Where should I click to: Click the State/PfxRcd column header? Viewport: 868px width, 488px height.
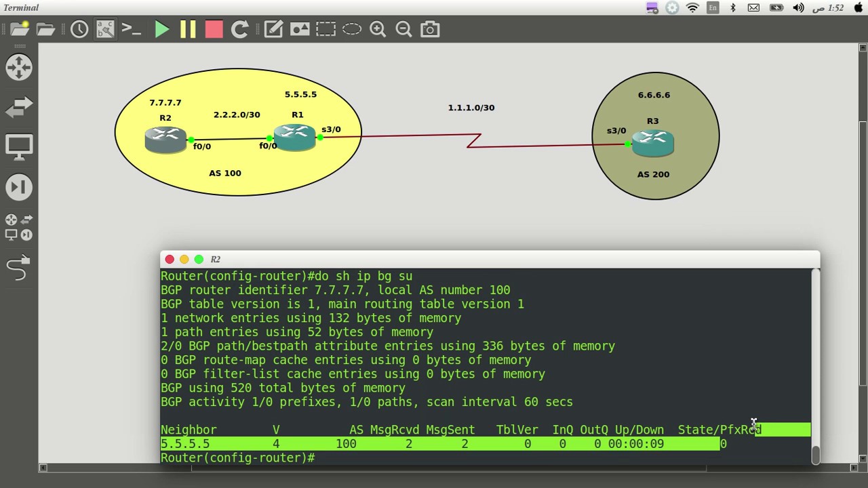[719, 429]
